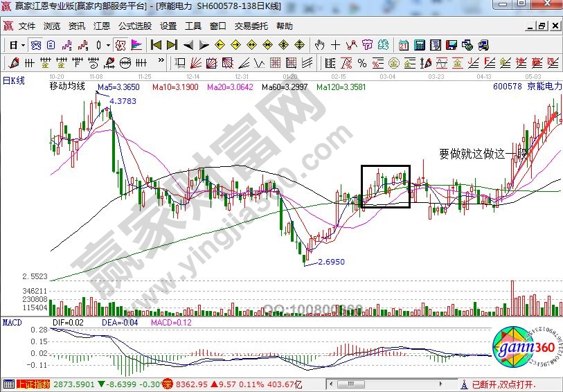Open the calculator tool icon
This screenshot has width=563, height=392.
(x=419, y=45)
